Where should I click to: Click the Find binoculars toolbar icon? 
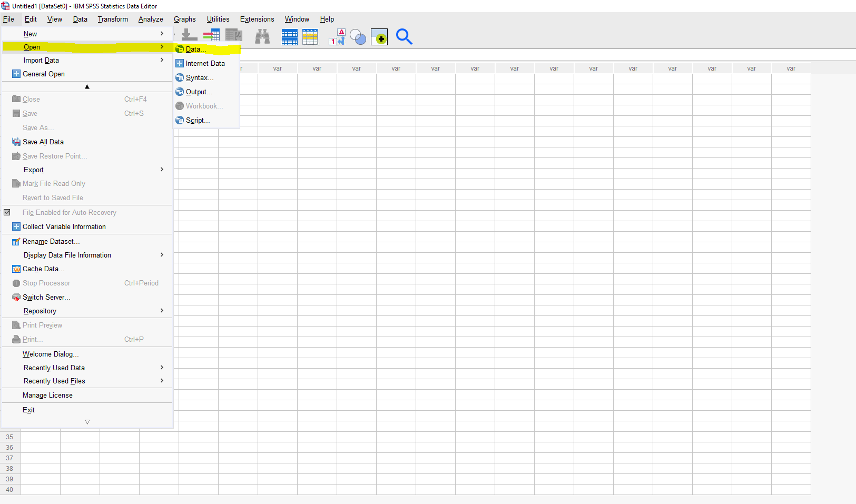point(262,37)
